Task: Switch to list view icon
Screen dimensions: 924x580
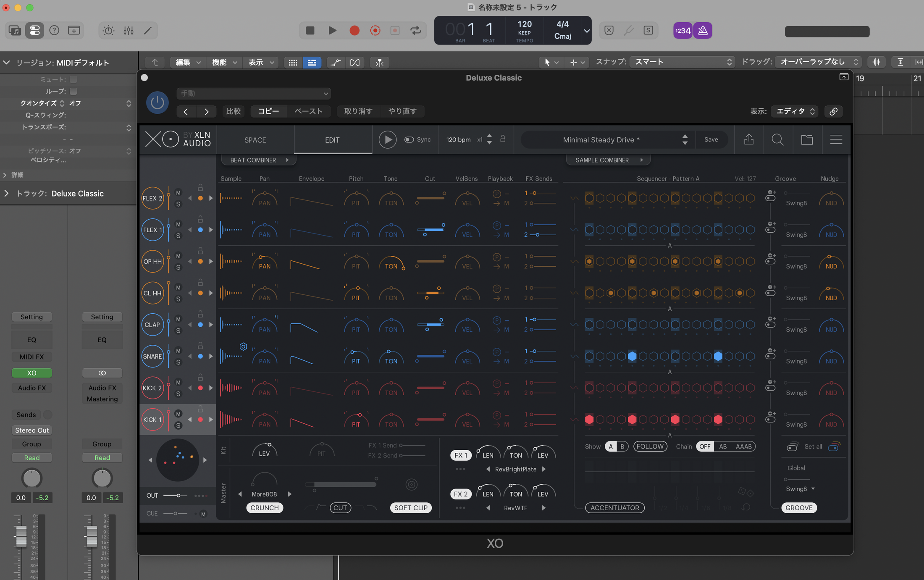Action: (312, 63)
